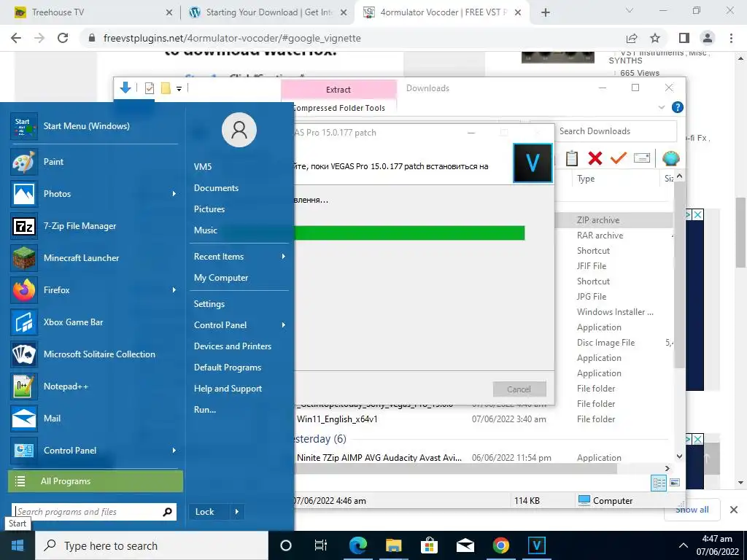The height and width of the screenshot is (560, 747).
Task: Open Music from the start menu
Action: click(x=205, y=230)
